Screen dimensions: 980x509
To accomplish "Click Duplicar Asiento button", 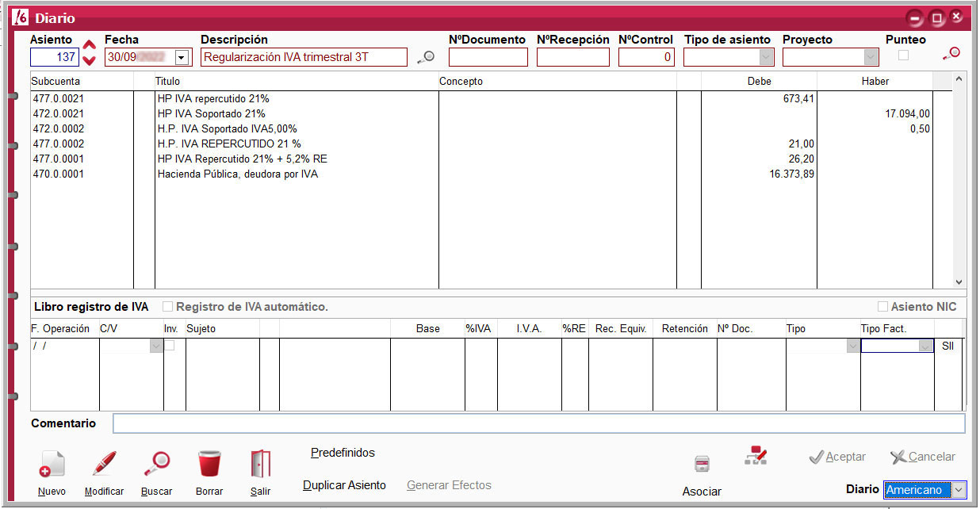I will pos(344,485).
